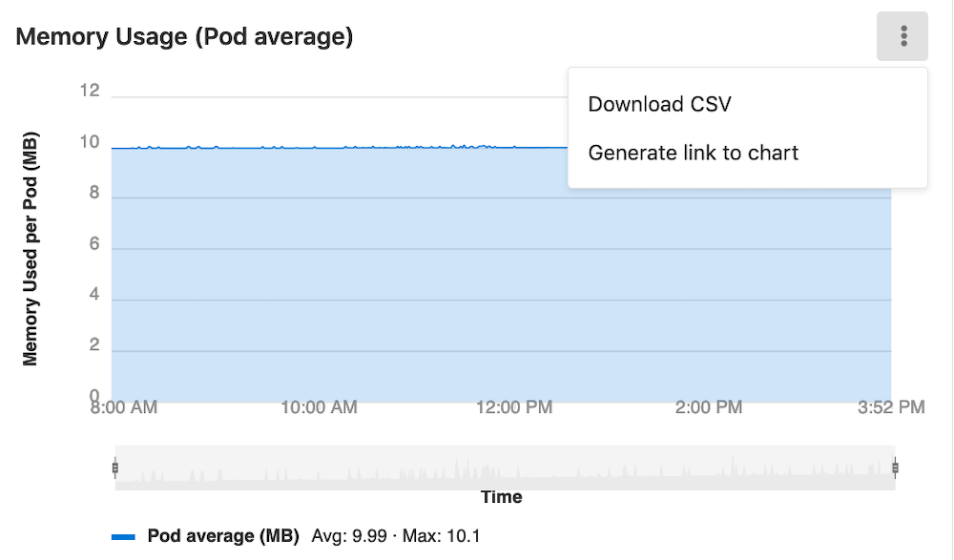Click the 3:52 PM end time label
Viewport: 954px width, 560px height.
coord(891,407)
